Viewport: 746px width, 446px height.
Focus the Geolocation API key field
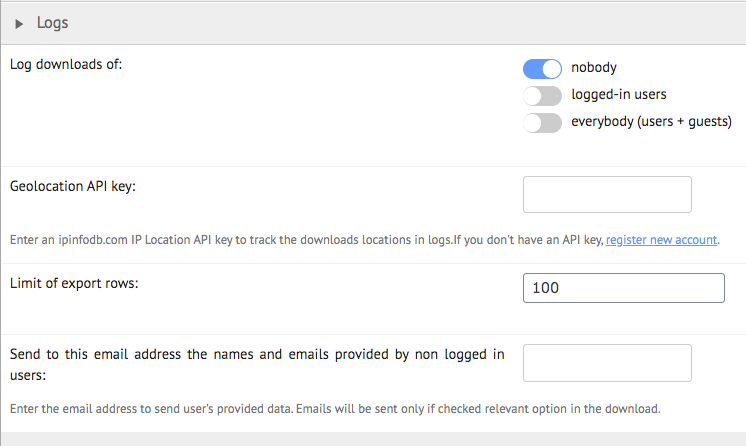coord(607,194)
